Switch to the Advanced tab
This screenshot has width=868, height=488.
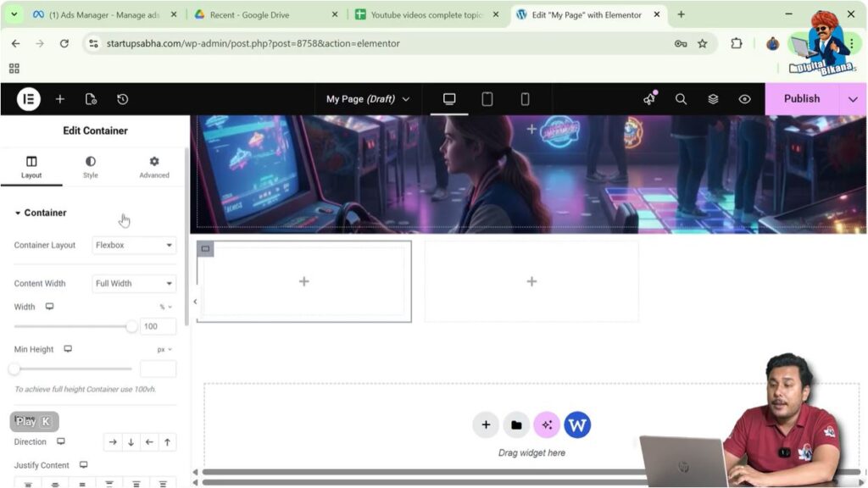154,166
